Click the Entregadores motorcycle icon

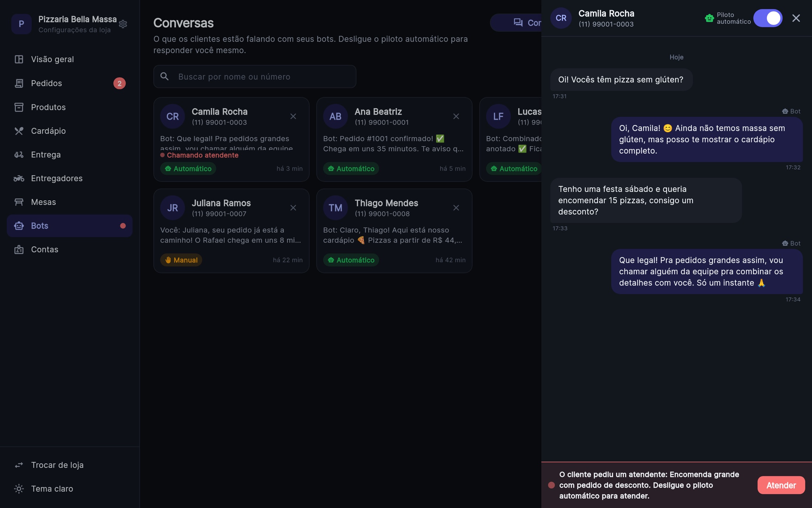(x=19, y=178)
